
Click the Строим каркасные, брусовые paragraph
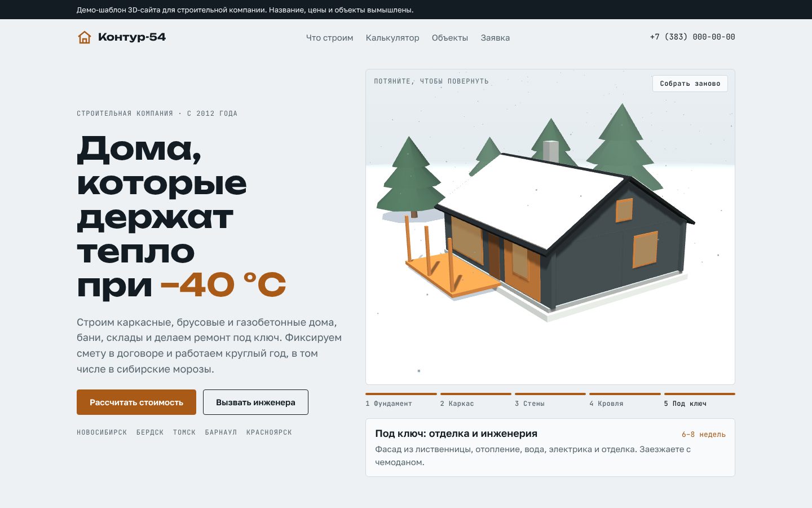(x=209, y=345)
